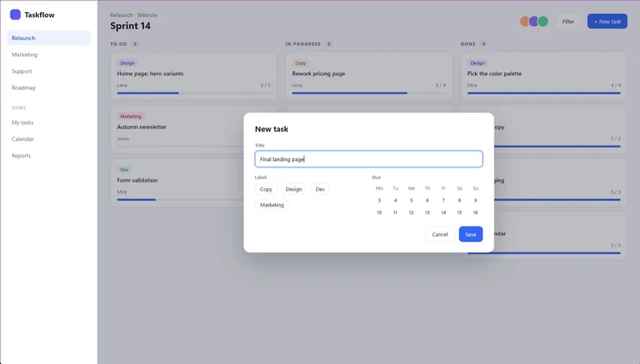640x364 pixels.
Task: Select the Marketing label chip
Action: click(272, 205)
